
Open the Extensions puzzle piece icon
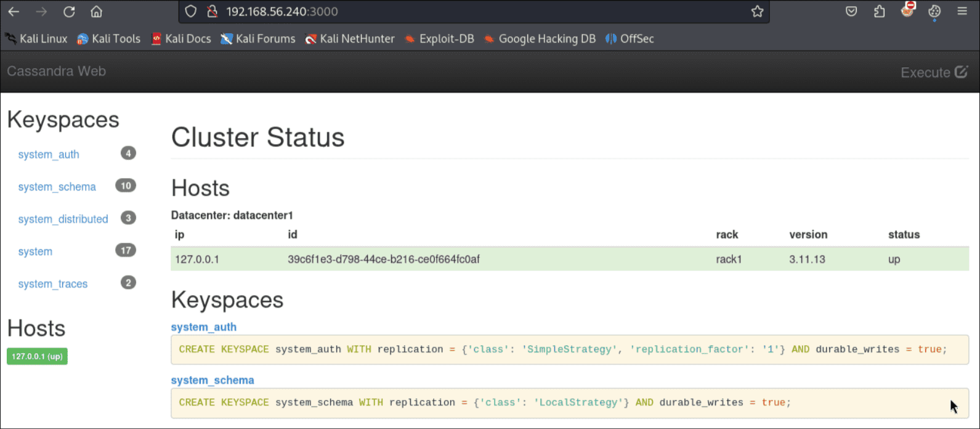[x=879, y=12]
